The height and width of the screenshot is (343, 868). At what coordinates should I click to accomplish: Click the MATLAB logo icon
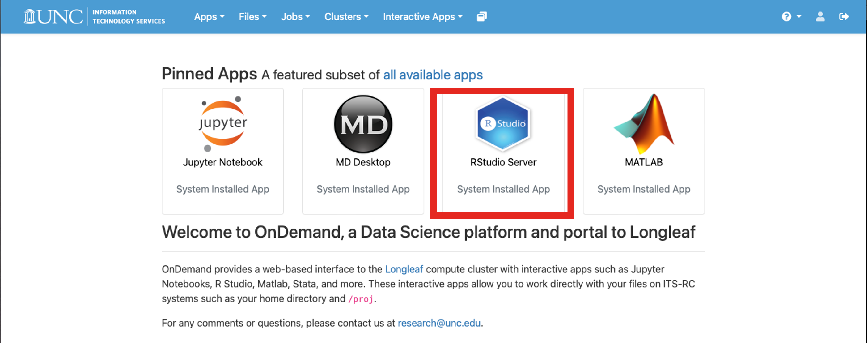click(x=644, y=124)
